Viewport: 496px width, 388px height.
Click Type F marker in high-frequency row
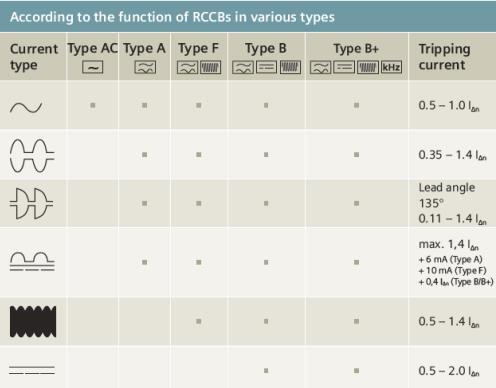click(199, 321)
